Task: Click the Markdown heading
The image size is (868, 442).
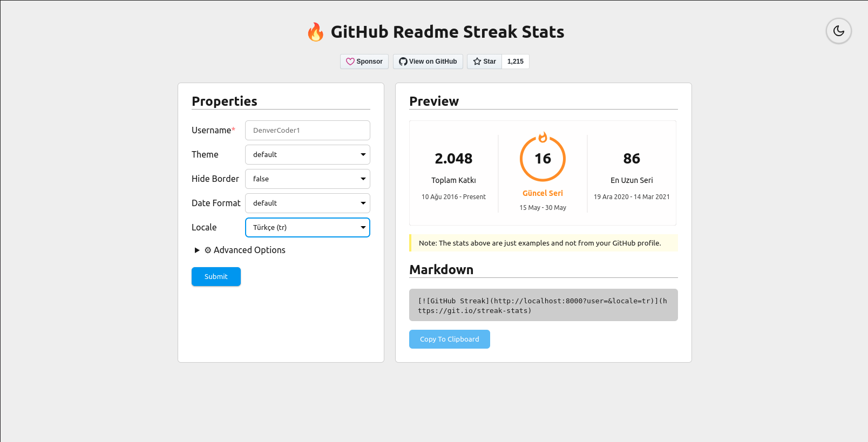Action: [441, 269]
